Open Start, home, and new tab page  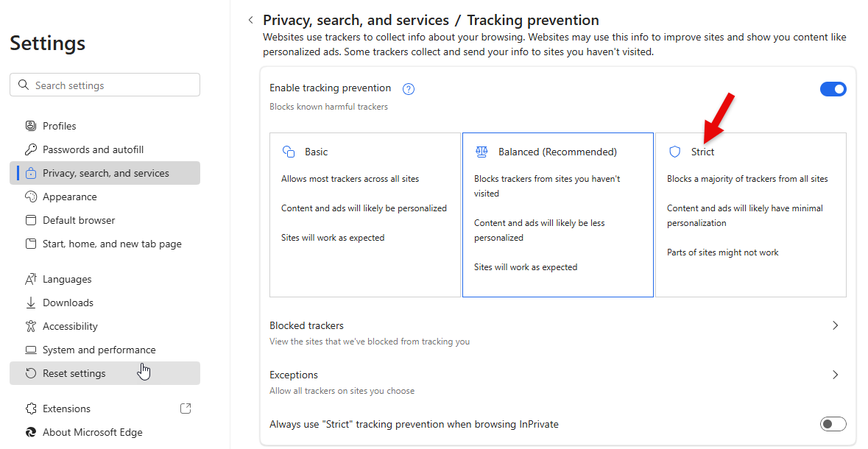[x=105, y=244]
